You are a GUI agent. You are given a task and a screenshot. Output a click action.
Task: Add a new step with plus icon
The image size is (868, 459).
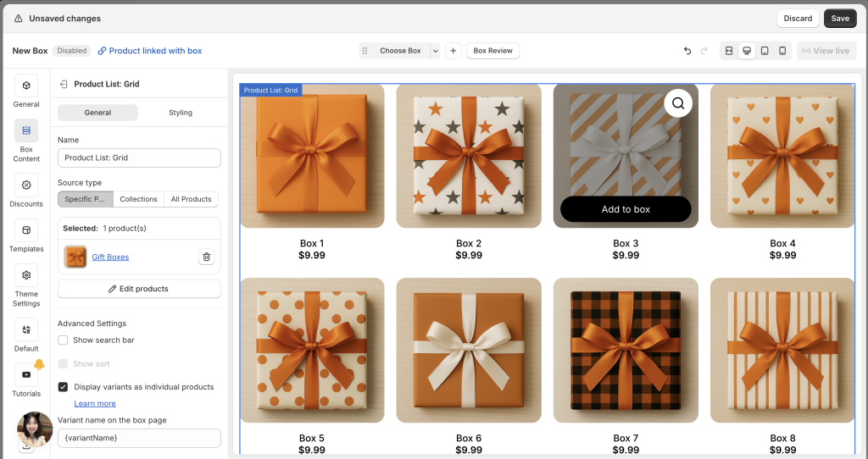tap(453, 51)
